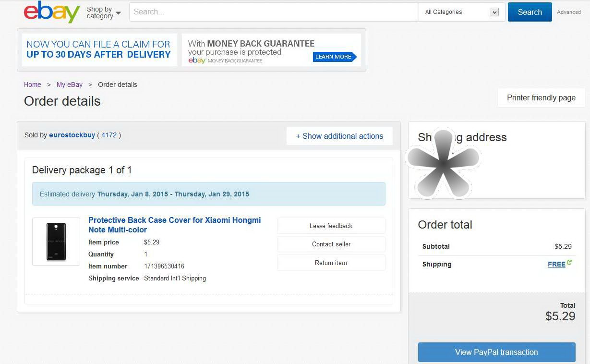Click the large asterisk over shipping address
Image resolution: width=590 pixels, height=364 pixels.
tap(444, 162)
